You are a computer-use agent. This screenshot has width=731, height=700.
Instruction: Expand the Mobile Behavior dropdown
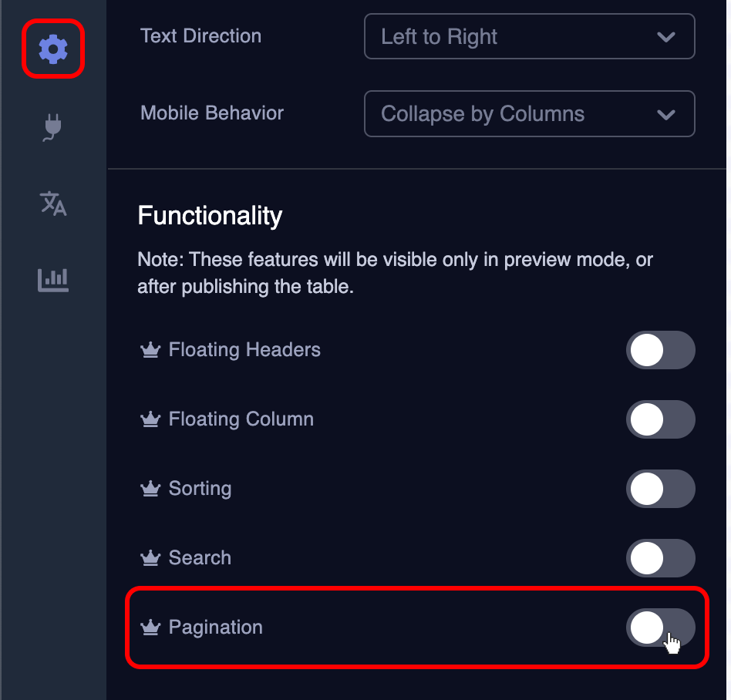point(529,114)
